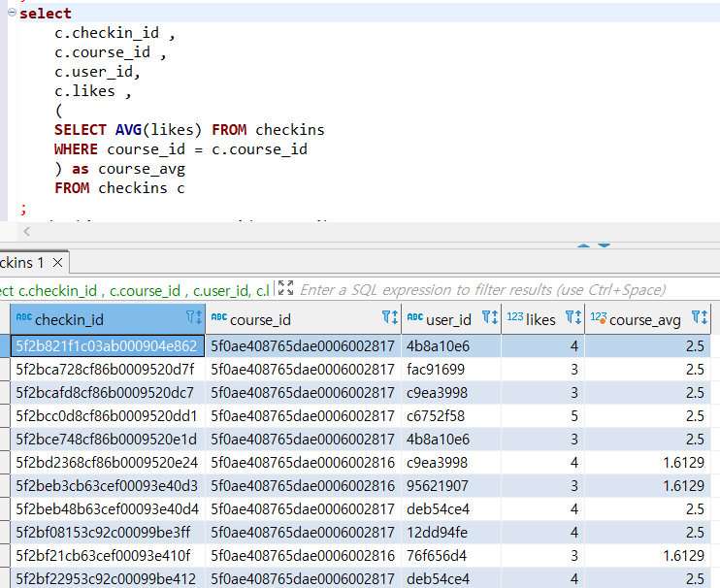Screen dimensions: 720x588
Task: Click the WHERE keyword in the editor
Action: click(x=76, y=149)
